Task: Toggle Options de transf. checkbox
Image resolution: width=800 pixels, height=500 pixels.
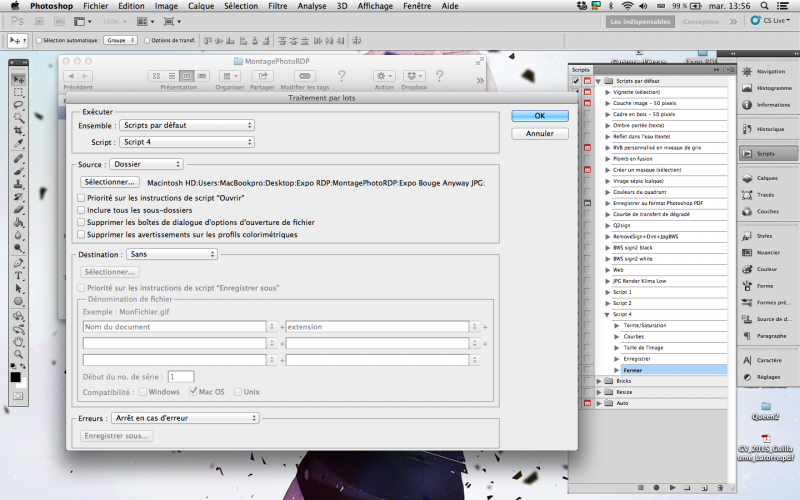Action: tap(147, 40)
